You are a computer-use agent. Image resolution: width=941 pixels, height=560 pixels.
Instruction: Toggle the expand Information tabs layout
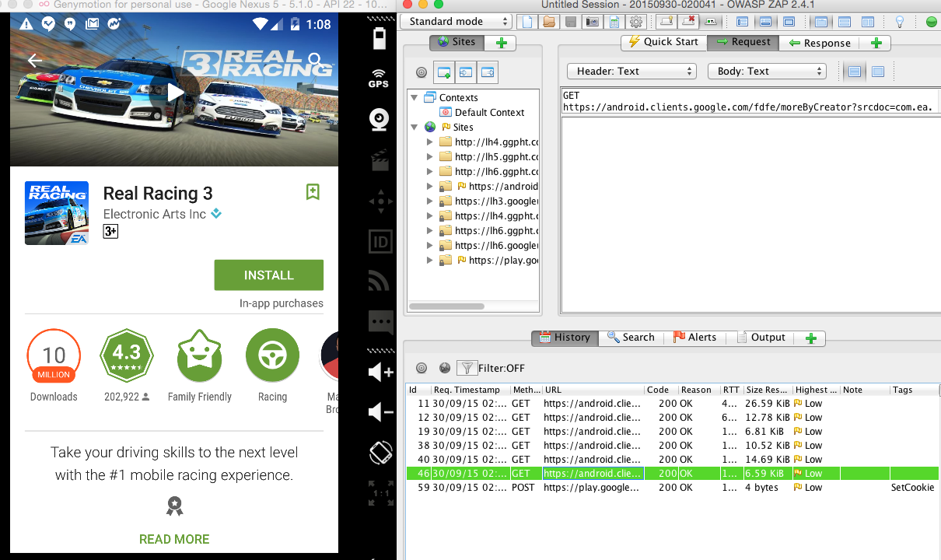pyautogui.click(x=765, y=22)
